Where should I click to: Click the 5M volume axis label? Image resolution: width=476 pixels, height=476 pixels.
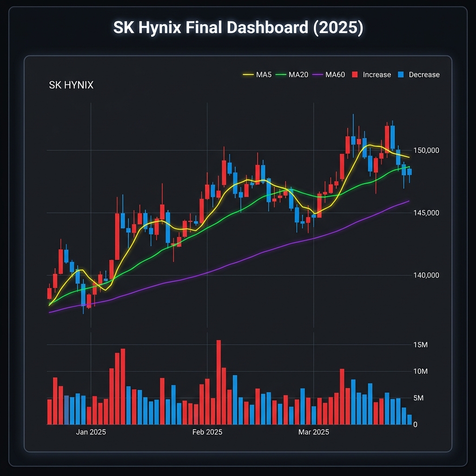[x=418, y=398]
